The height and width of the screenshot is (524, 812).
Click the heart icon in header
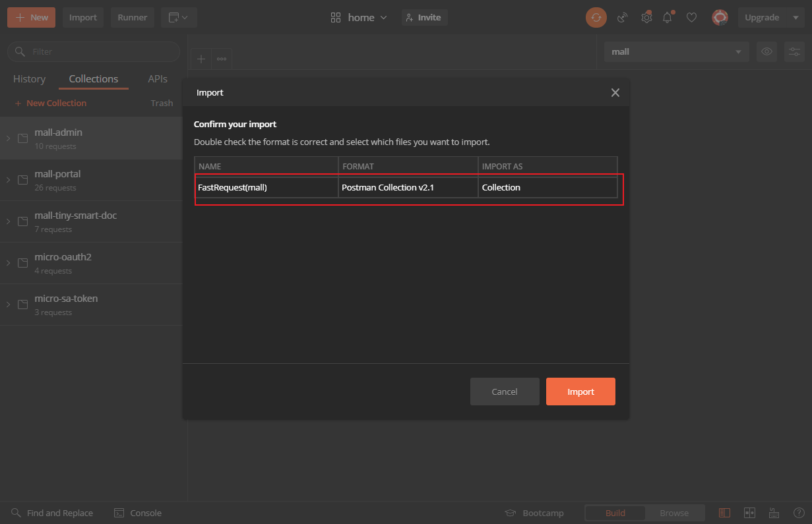point(691,18)
